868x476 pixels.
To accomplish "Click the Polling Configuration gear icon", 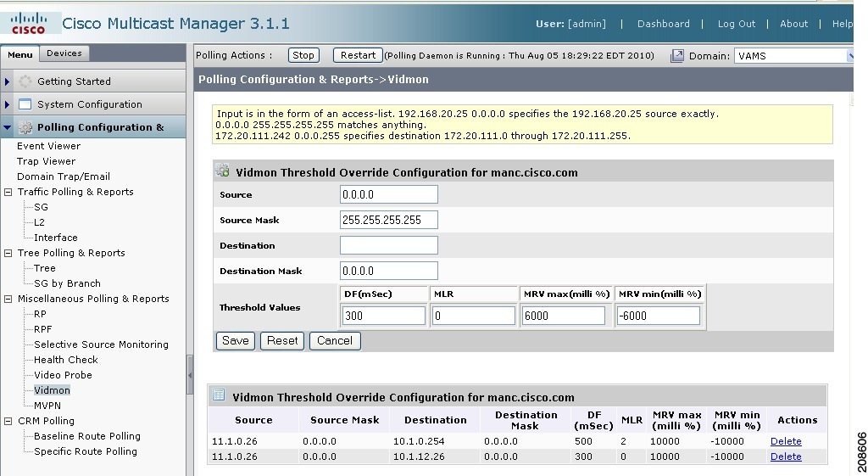I will 25,127.
